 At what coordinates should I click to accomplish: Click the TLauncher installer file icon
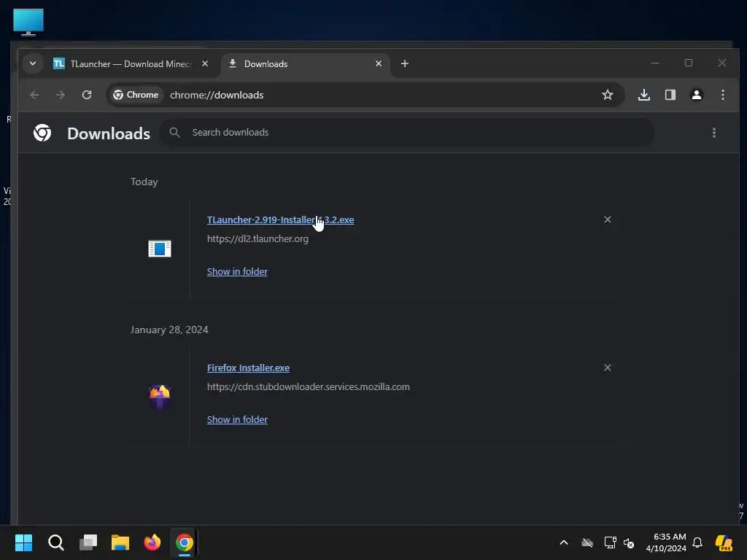(160, 249)
